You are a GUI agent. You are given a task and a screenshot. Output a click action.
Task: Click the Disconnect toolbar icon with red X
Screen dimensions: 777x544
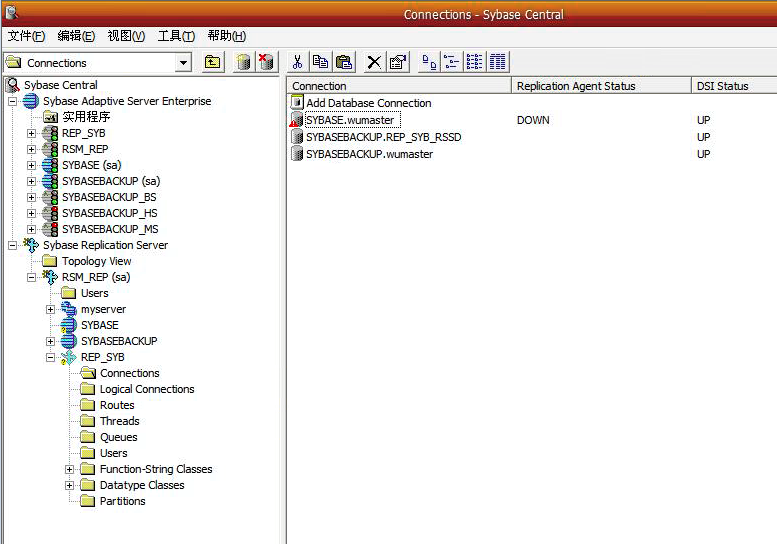click(267, 62)
